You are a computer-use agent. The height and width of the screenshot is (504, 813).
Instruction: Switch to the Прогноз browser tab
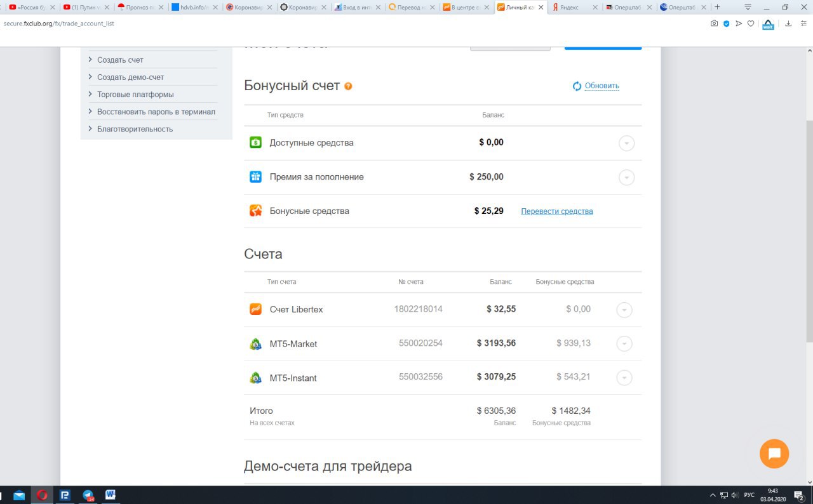pyautogui.click(x=141, y=8)
